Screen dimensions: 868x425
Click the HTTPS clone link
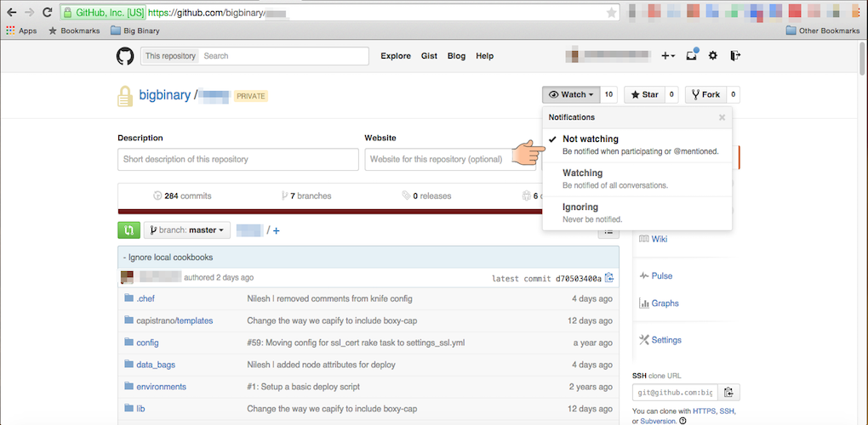tap(704, 411)
